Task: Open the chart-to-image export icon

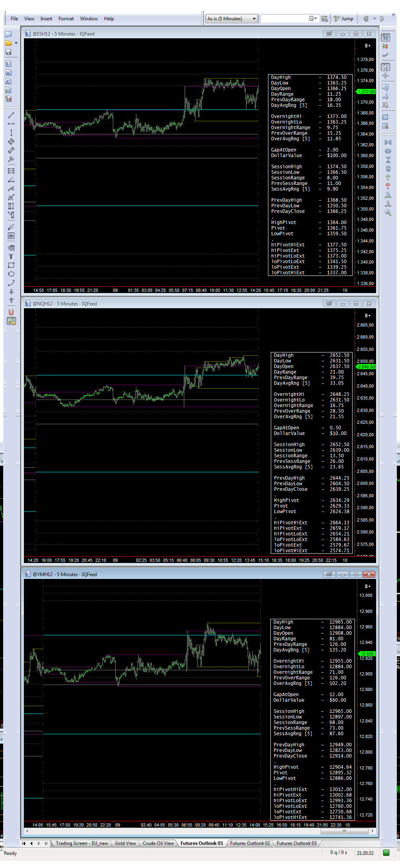Action: click(x=385, y=126)
